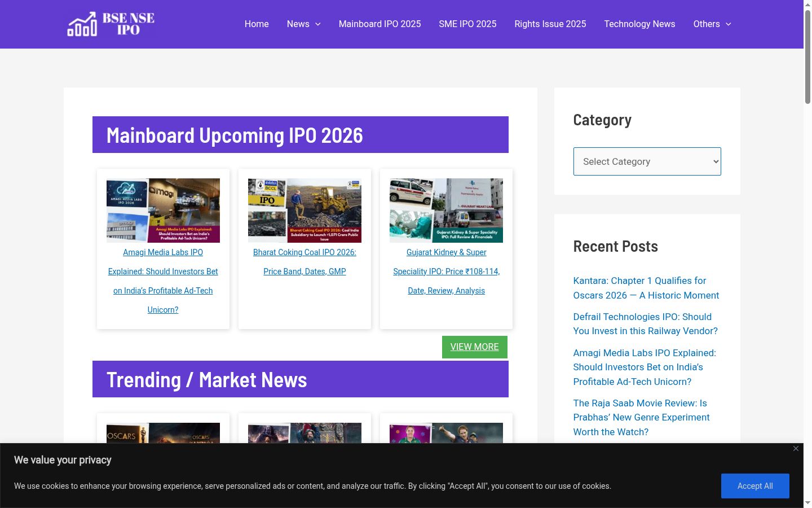812x508 pixels.
Task: Click the Category sidebar heading
Action: [x=602, y=120]
